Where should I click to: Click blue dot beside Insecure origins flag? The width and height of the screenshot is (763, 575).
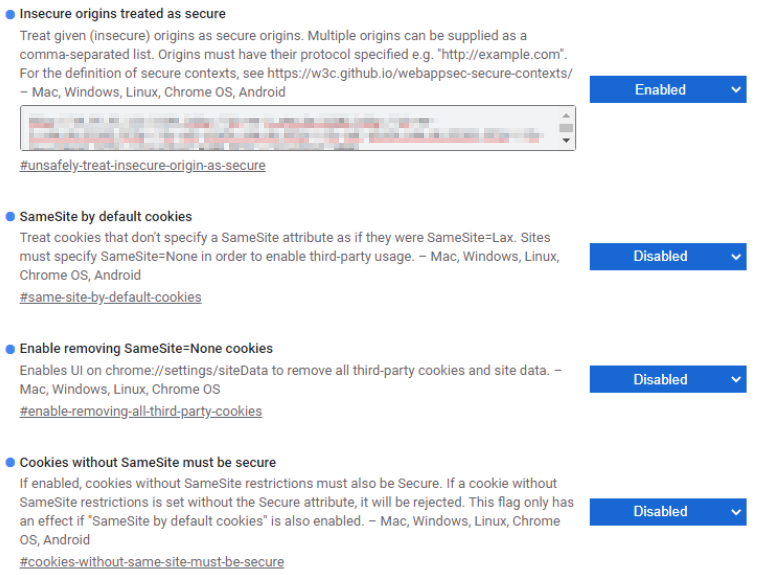pyautogui.click(x=10, y=14)
